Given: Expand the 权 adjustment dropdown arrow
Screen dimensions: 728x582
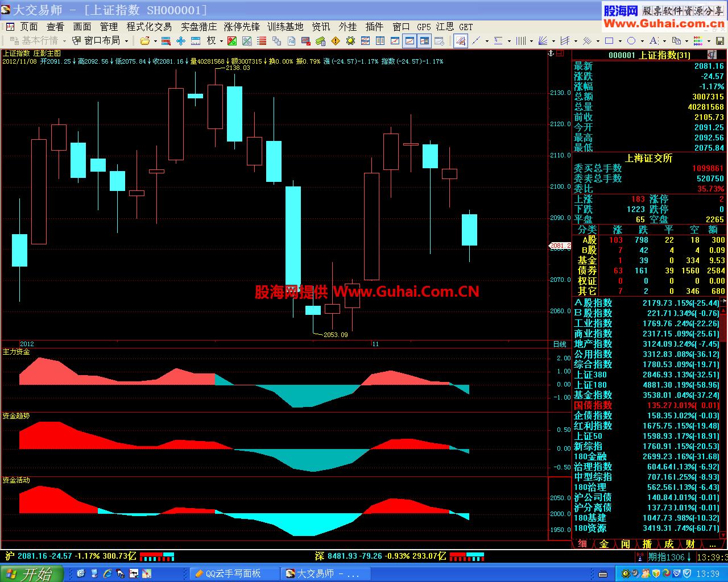Looking at the screenshot, I should point(221,41).
